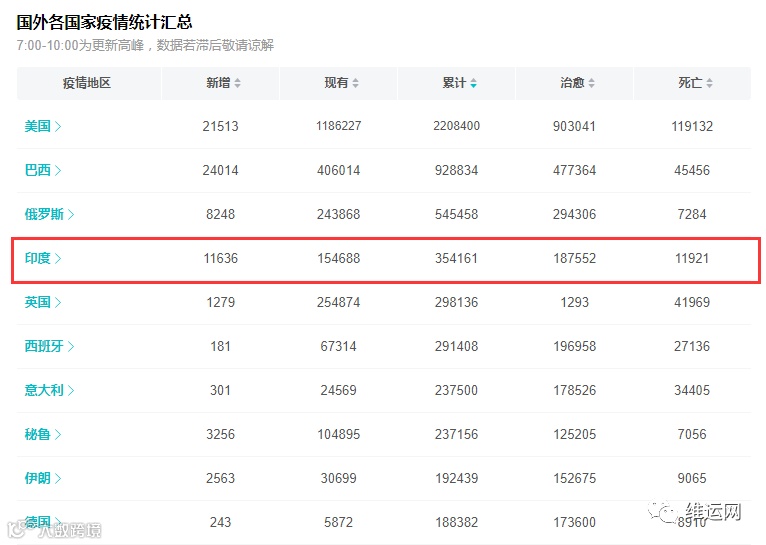Select Spain's cumulative value 291408
Image resolution: width=766 pixels, height=545 pixels.
(x=456, y=346)
